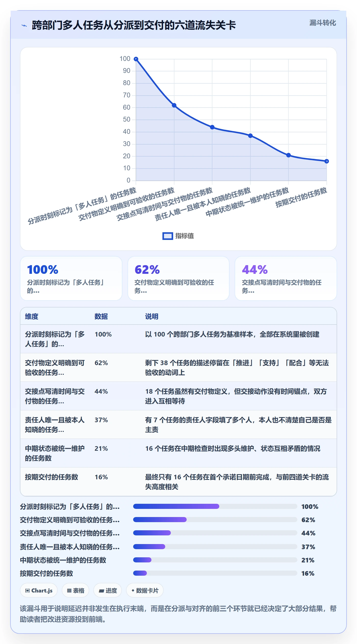Click the bar icon in 进度 chip
This screenshot has height=644, width=357.
point(101,591)
